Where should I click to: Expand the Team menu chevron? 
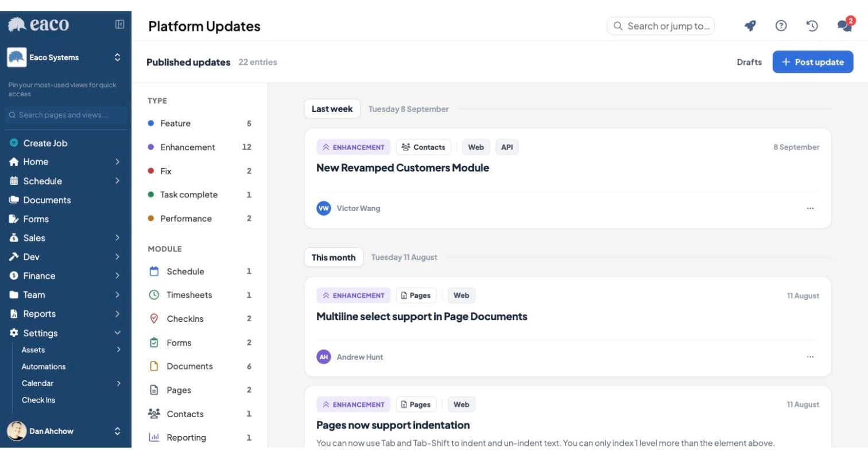117,294
